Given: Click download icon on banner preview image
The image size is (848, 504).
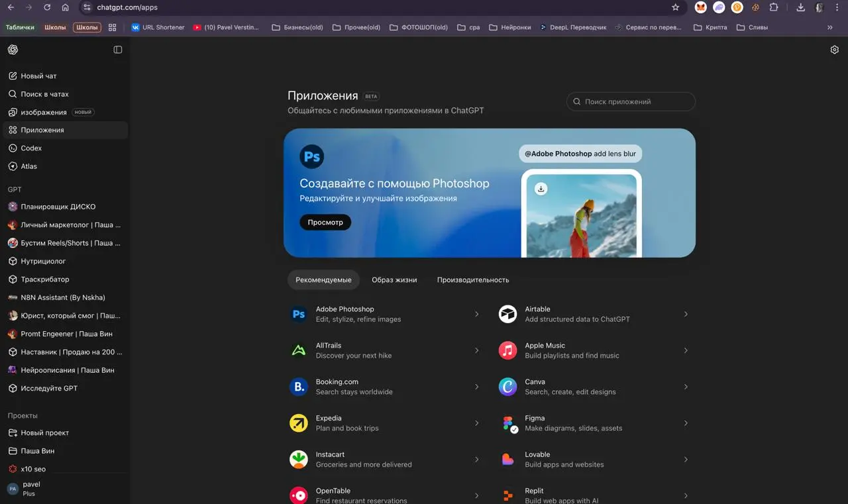Looking at the screenshot, I should pos(541,189).
